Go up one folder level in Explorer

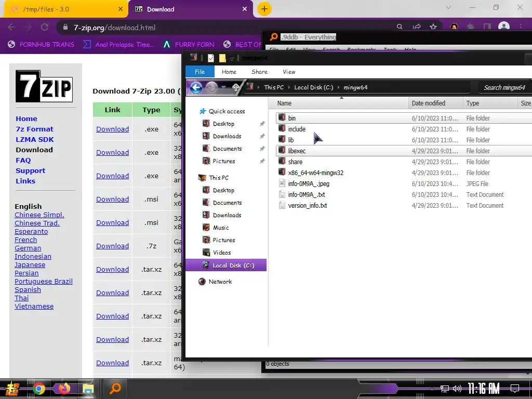[x=236, y=87]
